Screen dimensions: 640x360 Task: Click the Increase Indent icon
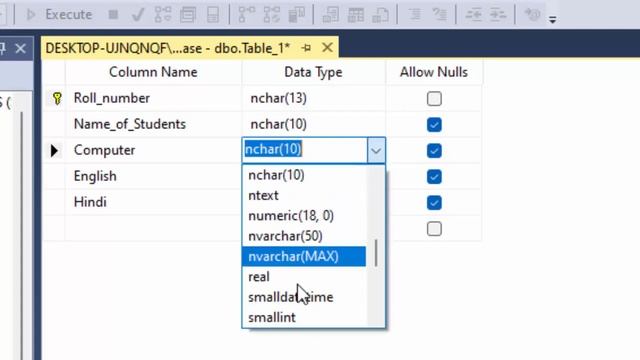click(x=498, y=15)
